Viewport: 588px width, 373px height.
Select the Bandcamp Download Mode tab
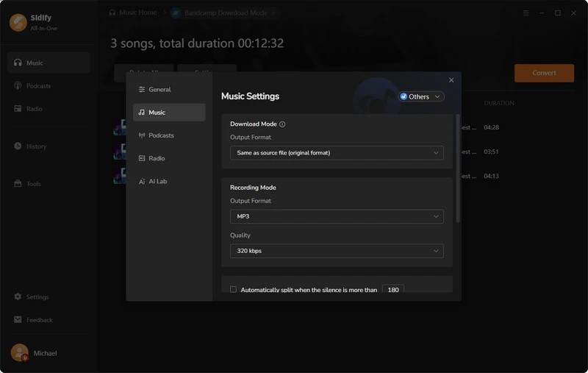tap(226, 13)
